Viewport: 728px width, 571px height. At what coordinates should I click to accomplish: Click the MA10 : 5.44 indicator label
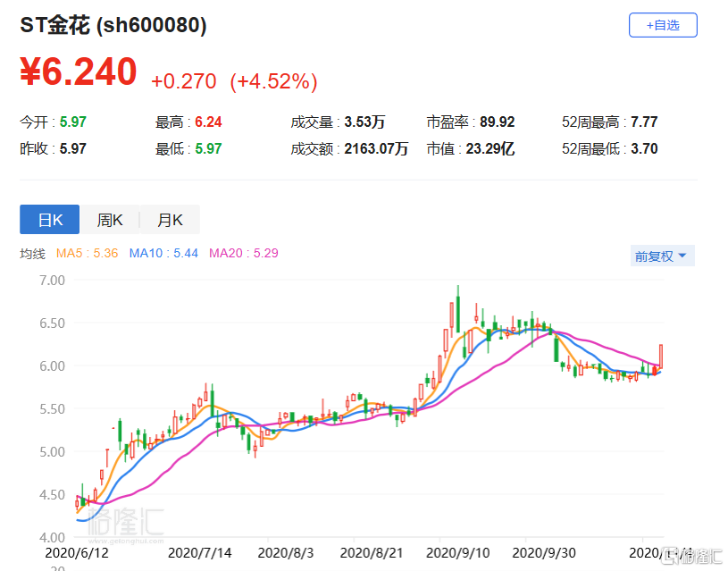[163, 253]
